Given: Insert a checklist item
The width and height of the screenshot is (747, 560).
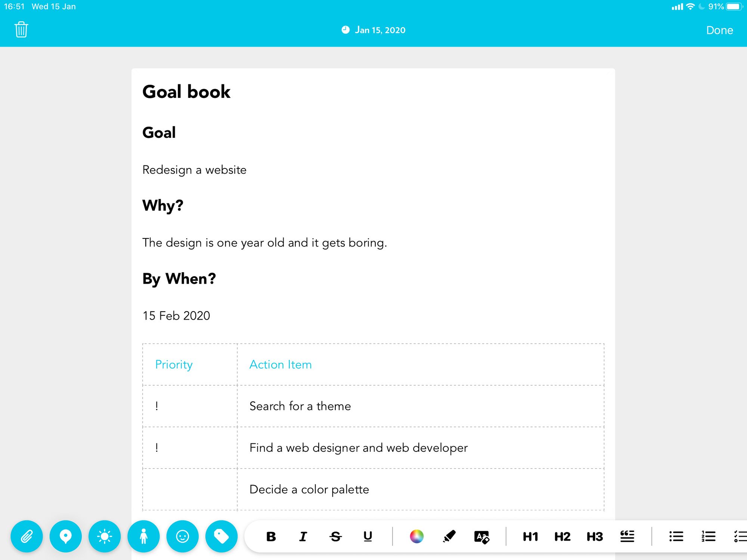Looking at the screenshot, I should point(738,536).
